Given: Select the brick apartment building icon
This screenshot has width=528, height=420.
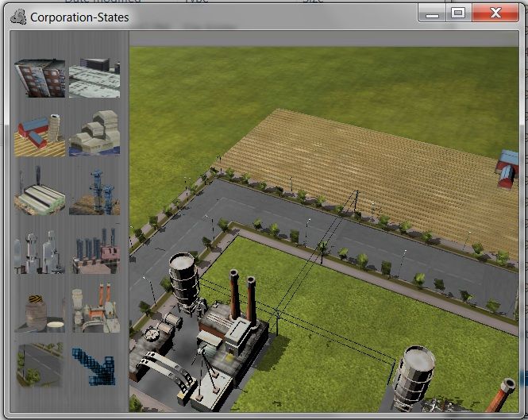Looking at the screenshot, I should pos(40,78).
